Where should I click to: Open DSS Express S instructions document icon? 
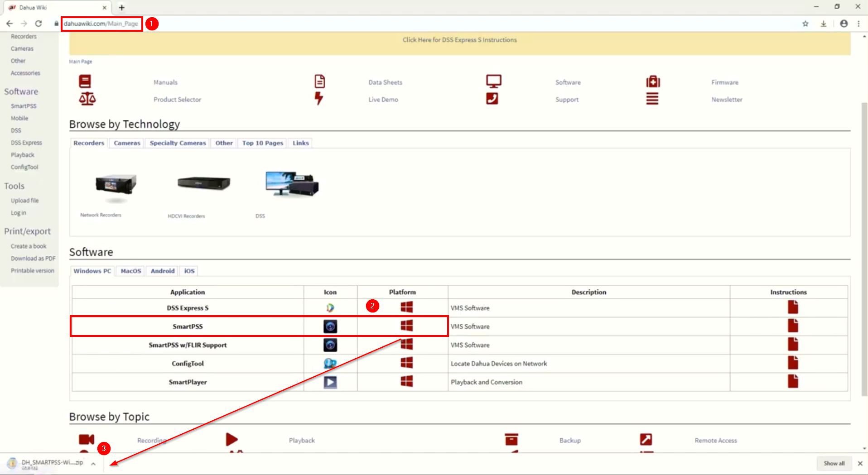tap(793, 307)
